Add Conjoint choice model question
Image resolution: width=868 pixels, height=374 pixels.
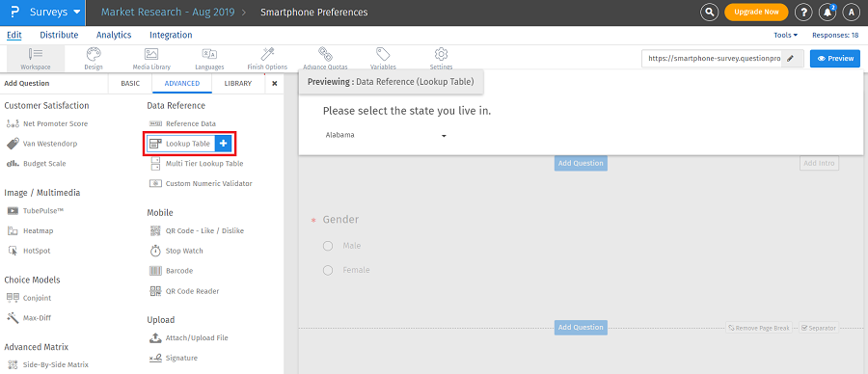(x=29, y=298)
